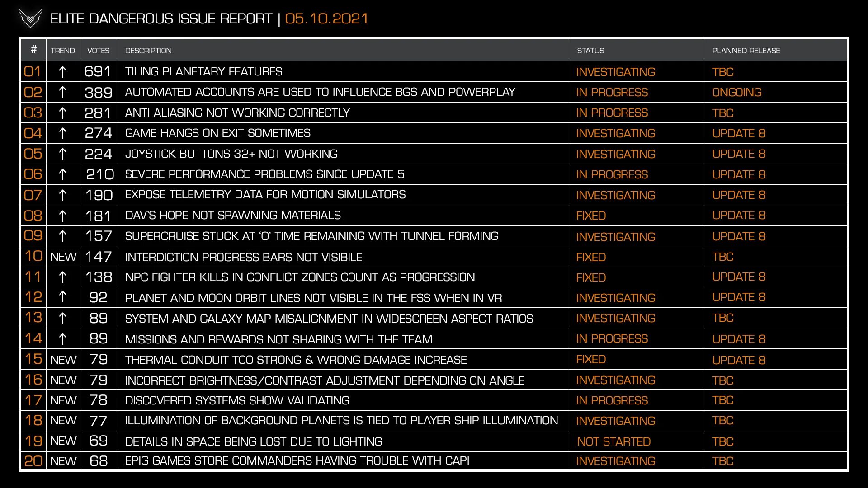
Task: Select 'Incorrect brightness/contrast adjustment depending on angle'
Action: point(325,381)
